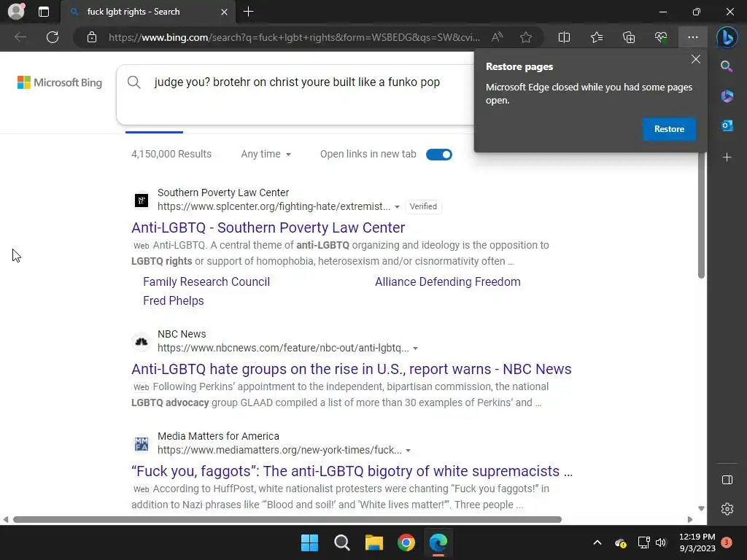The height and width of the screenshot is (560, 747).
Task: Toggle Open links in new tab switch
Action: pyautogui.click(x=438, y=155)
